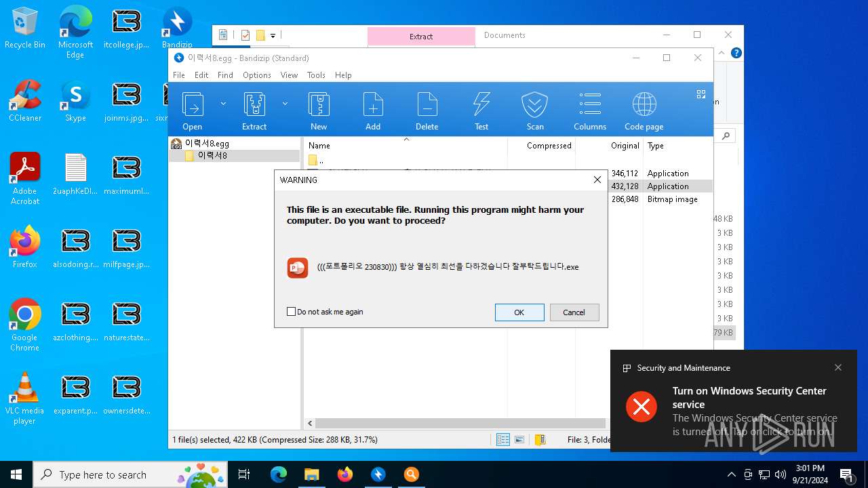Select VLC media player desktop shortcut
868x488 pixels.
(x=25, y=399)
